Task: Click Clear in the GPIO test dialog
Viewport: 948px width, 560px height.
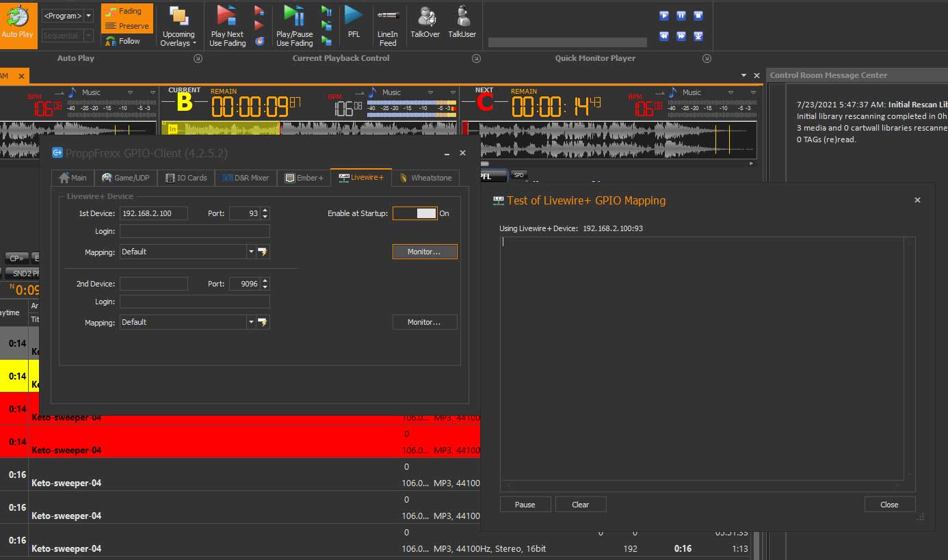Action: coord(581,505)
